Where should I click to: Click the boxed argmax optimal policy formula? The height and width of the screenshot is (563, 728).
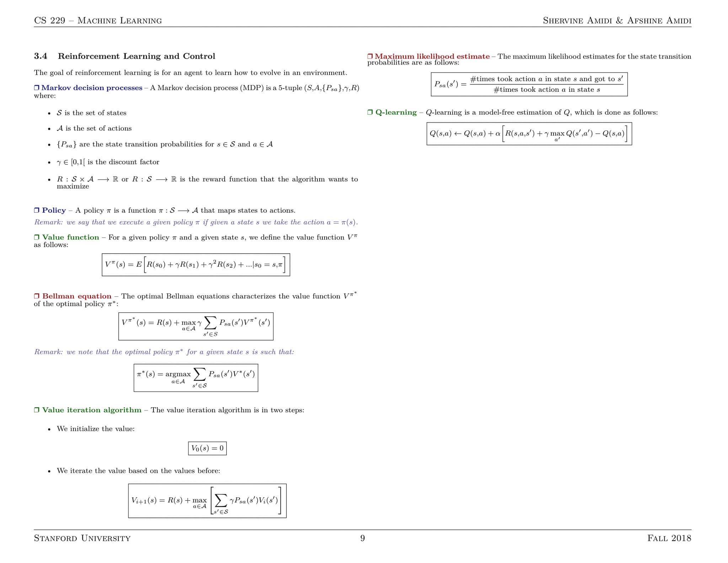[196, 377]
